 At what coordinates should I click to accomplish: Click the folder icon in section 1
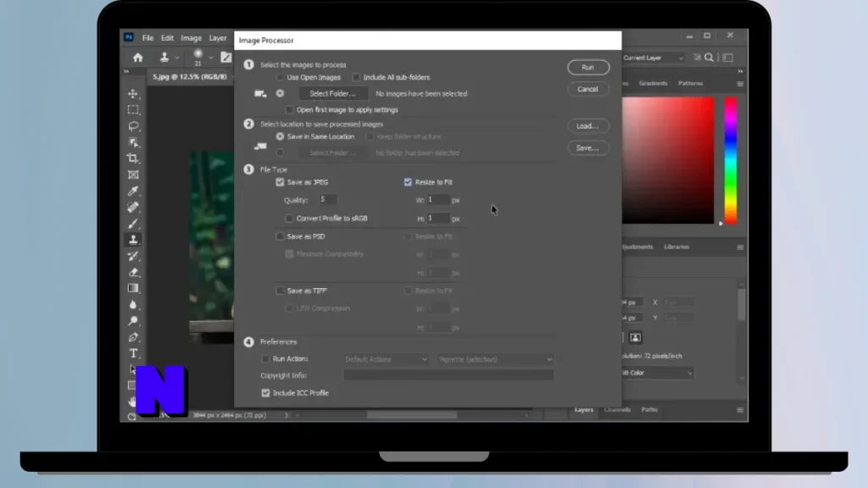tap(260, 93)
